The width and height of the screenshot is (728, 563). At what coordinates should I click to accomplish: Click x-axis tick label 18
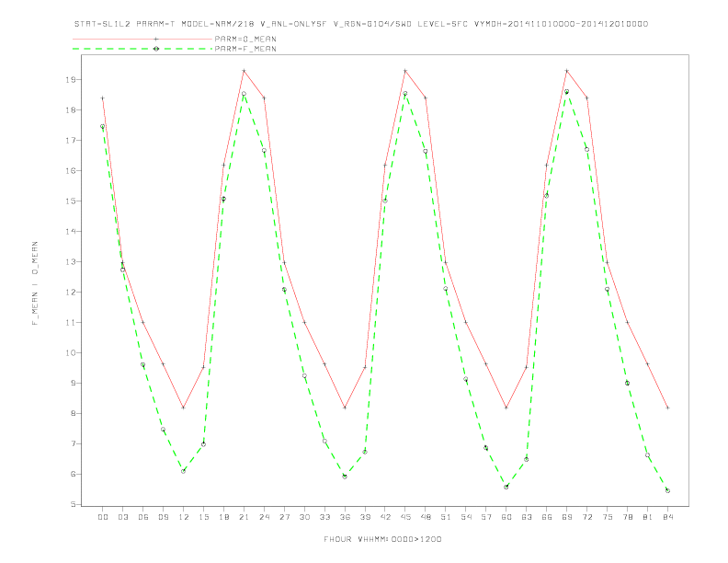click(x=223, y=517)
